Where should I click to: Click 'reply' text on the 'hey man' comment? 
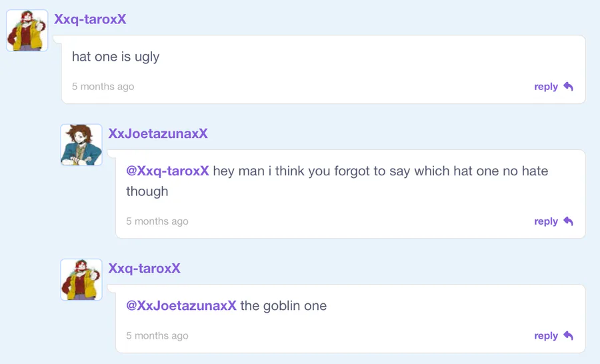(546, 221)
